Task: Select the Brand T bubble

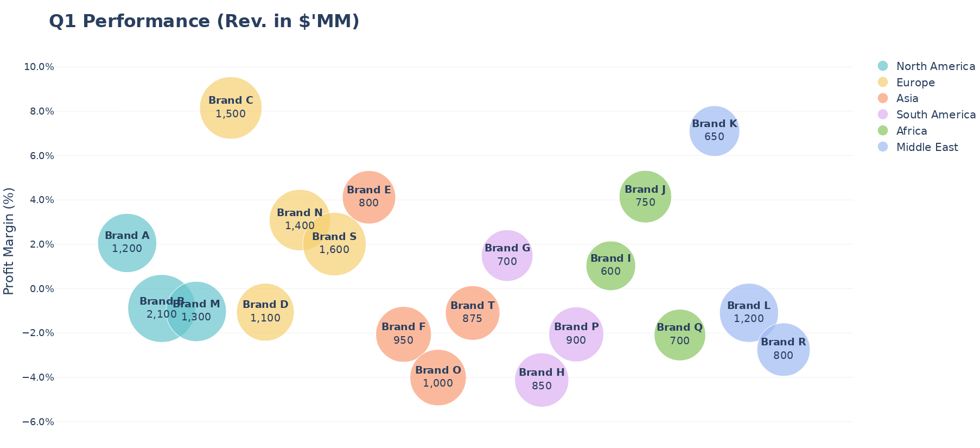Action: [x=473, y=313]
